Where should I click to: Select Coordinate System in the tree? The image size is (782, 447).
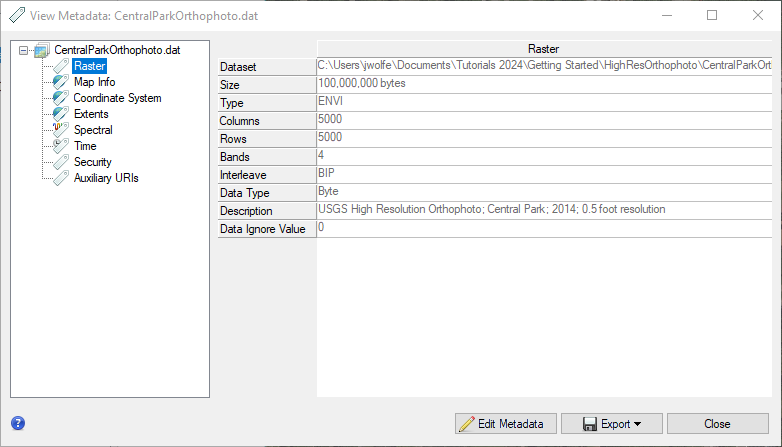click(x=117, y=98)
